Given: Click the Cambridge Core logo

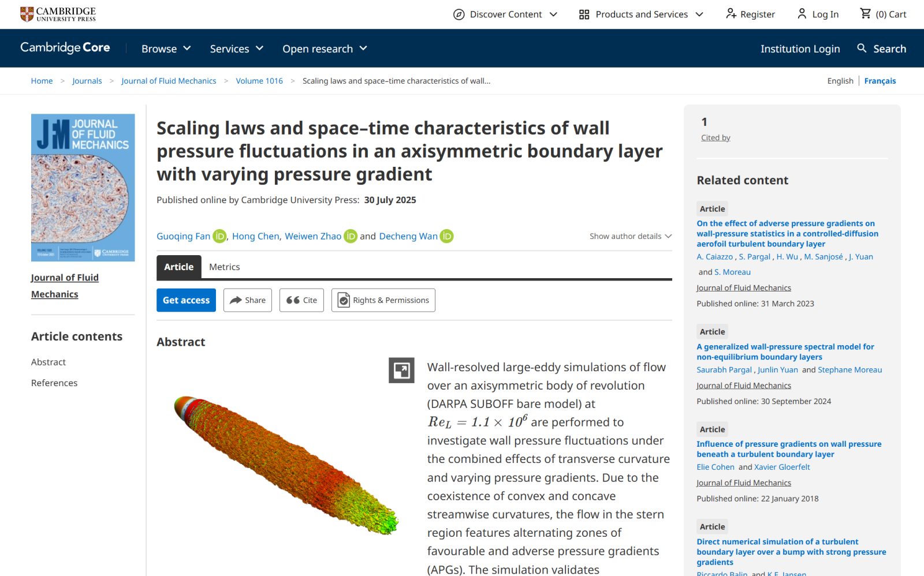Looking at the screenshot, I should tap(65, 48).
